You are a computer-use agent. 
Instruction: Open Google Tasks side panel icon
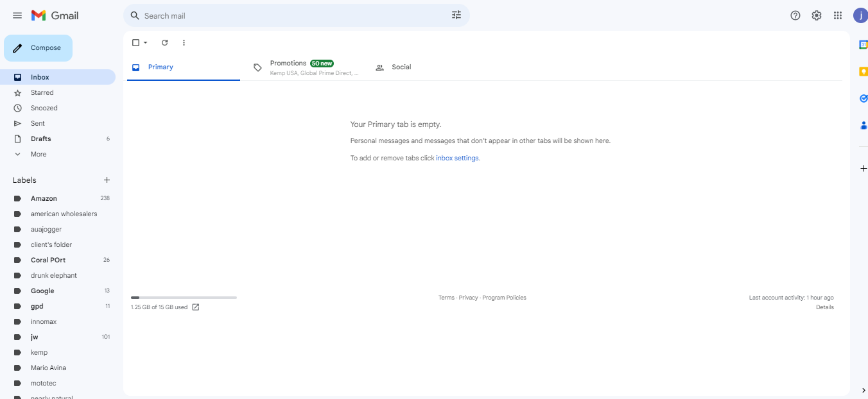[864, 99]
